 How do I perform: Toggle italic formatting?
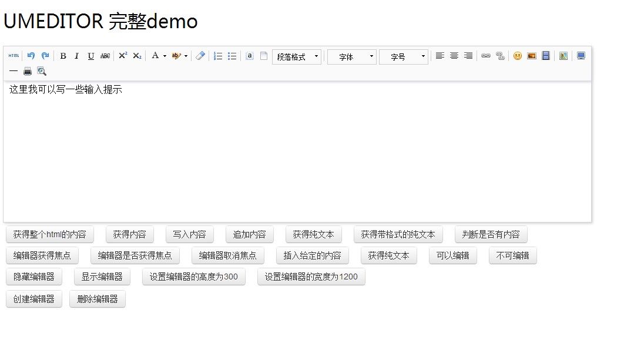click(x=77, y=56)
